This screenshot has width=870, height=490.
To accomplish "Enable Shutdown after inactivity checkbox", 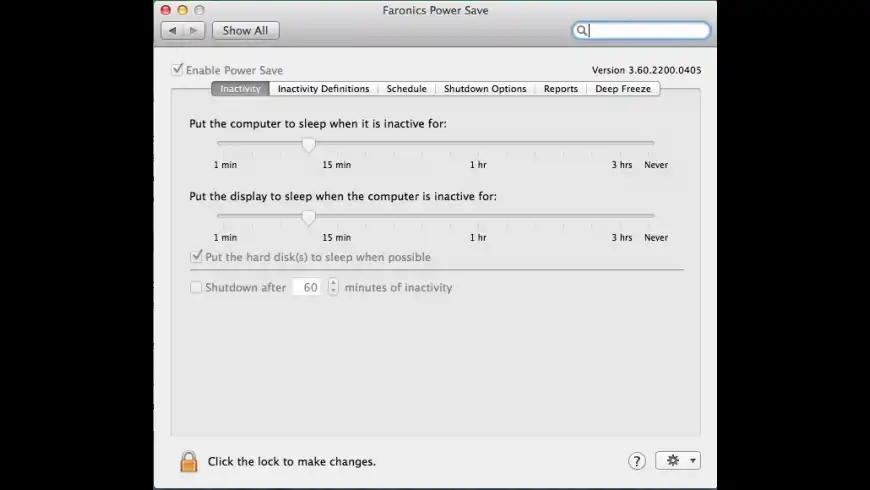I will coord(196,287).
